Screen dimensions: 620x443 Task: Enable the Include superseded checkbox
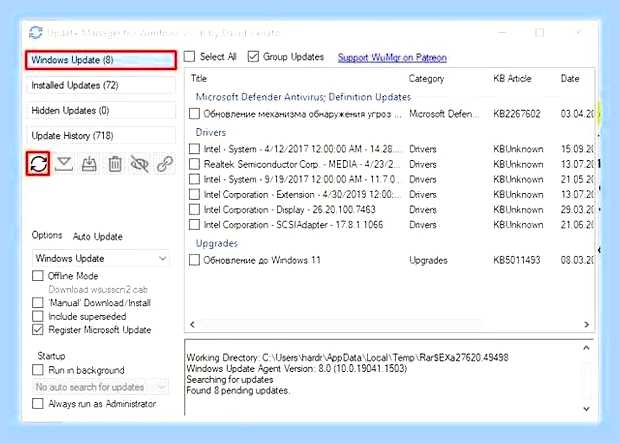pyautogui.click(x=38, y=316)
